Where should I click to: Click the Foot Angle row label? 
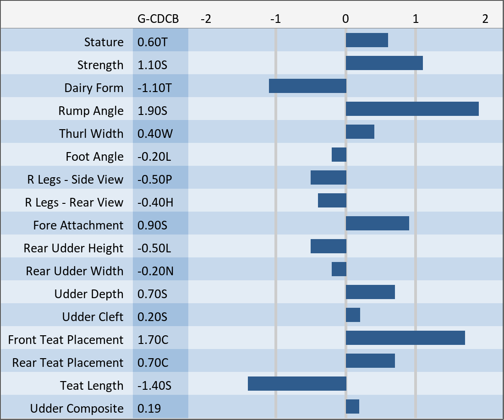coord(94,157)
